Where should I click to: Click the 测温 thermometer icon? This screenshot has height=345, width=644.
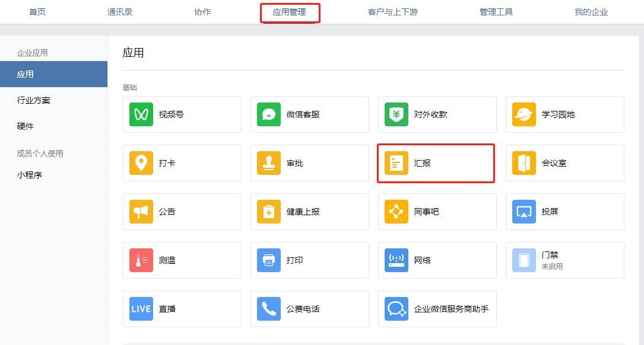tap(141, 260)
